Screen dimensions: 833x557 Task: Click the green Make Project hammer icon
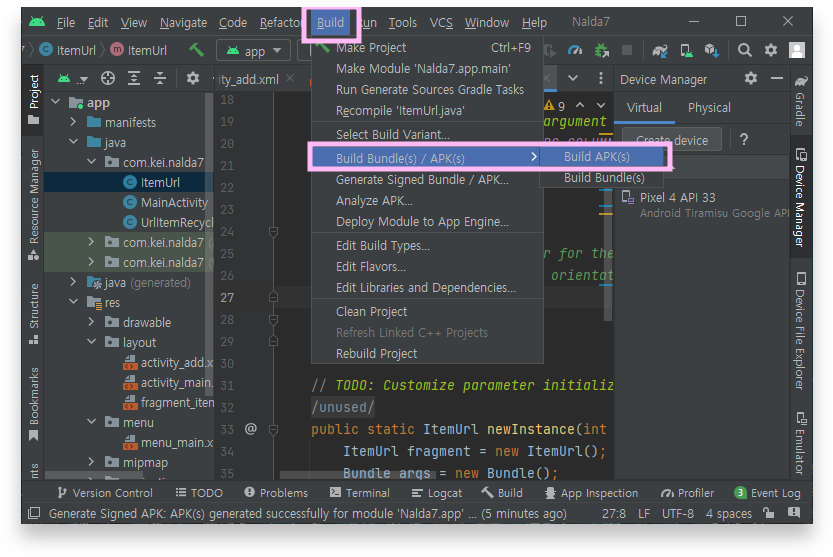coord(197,50)
